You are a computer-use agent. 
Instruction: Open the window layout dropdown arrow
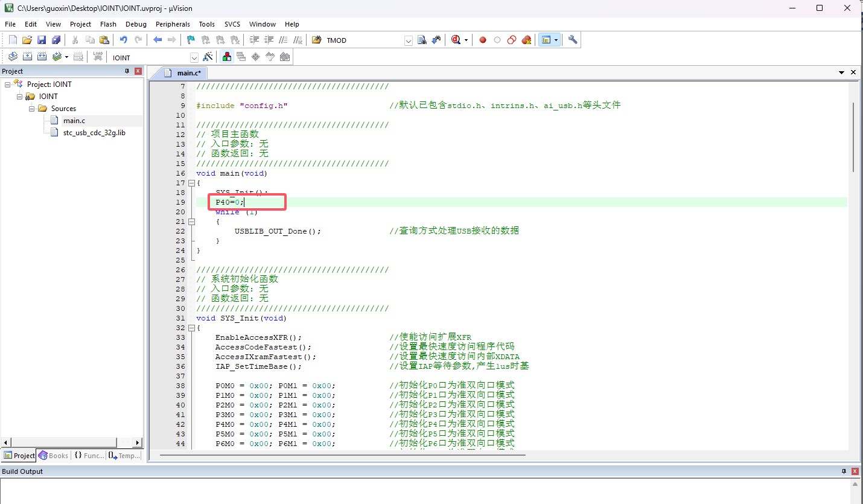(556, 40)
